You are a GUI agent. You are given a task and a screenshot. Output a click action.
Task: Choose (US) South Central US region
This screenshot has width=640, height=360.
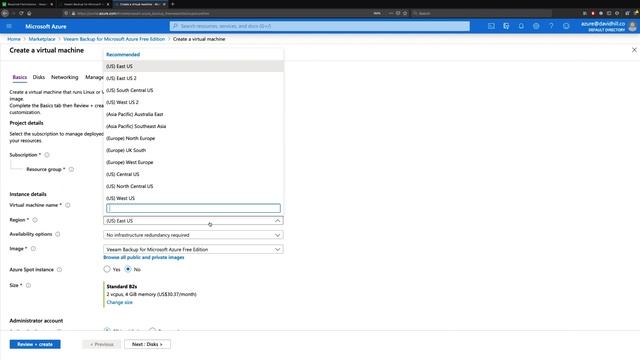click(x=193, y=90)
